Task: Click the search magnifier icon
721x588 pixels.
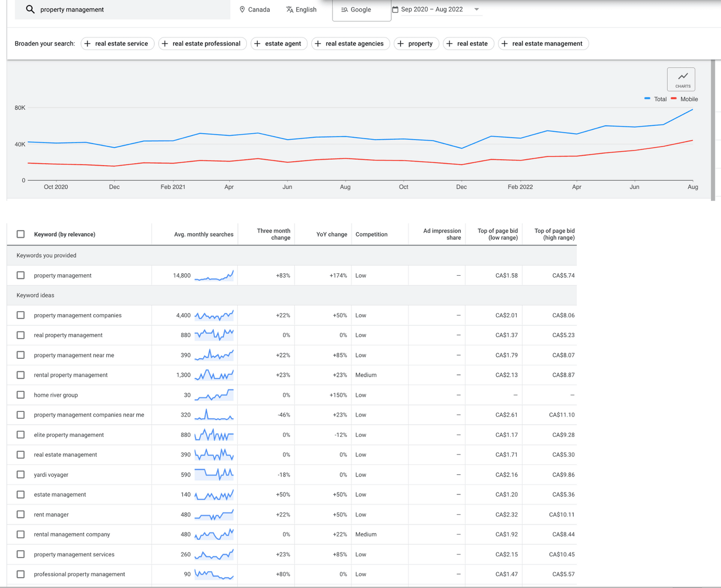Action: coord(30,10)
